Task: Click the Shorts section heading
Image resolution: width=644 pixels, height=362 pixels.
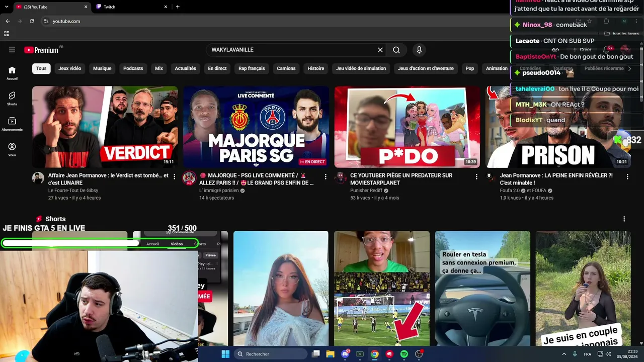Action: pyautogui.click(x=55, y=219)
